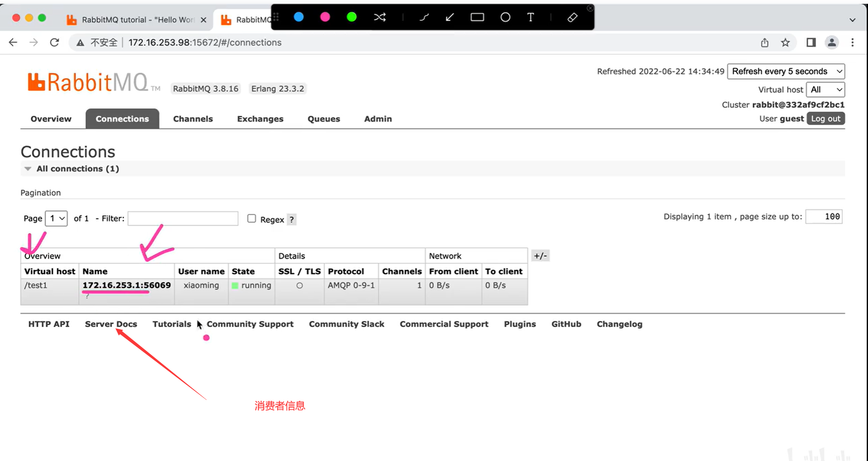Select the rectangle shape annotation tool

point(477,17)
